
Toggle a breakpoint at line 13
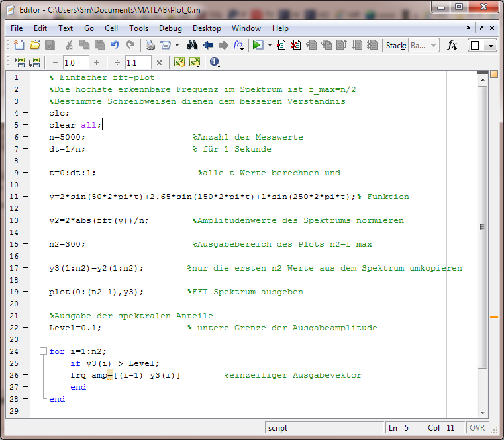coord(25,220)
